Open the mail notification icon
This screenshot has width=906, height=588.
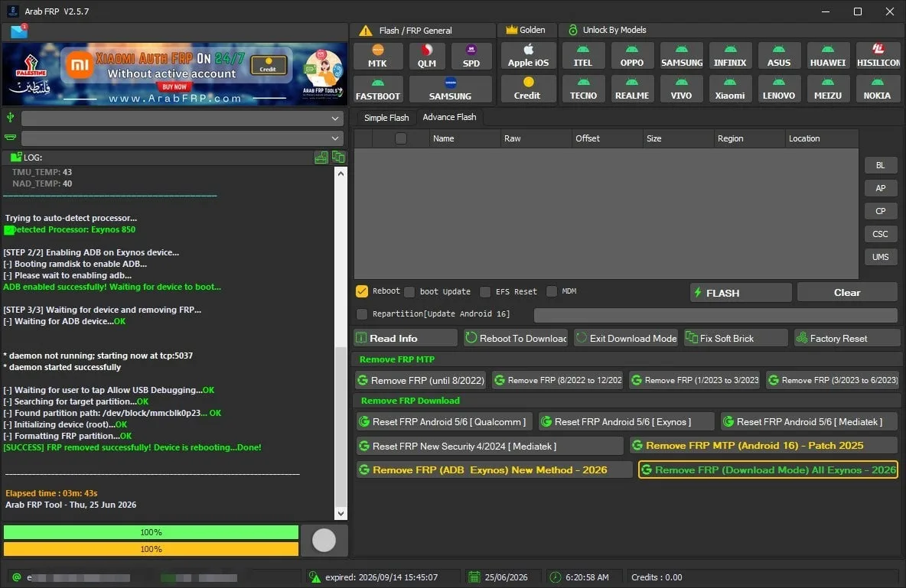click(19, 31)
